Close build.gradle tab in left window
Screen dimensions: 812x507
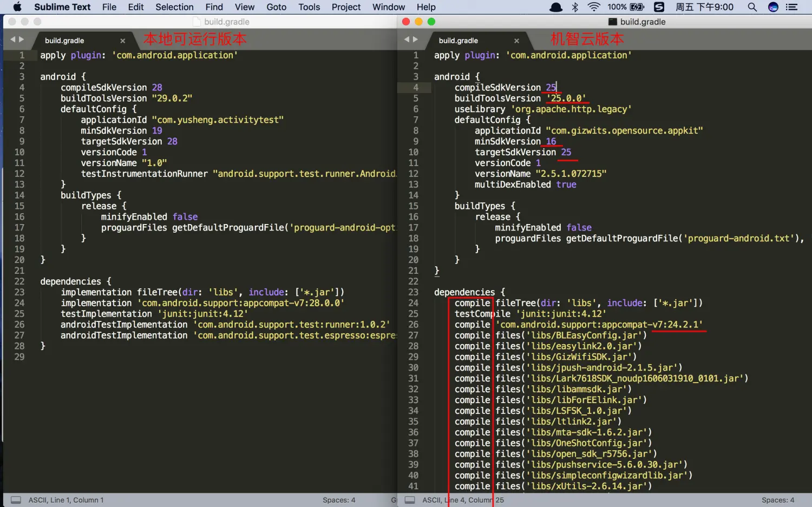tap(123, 41)
